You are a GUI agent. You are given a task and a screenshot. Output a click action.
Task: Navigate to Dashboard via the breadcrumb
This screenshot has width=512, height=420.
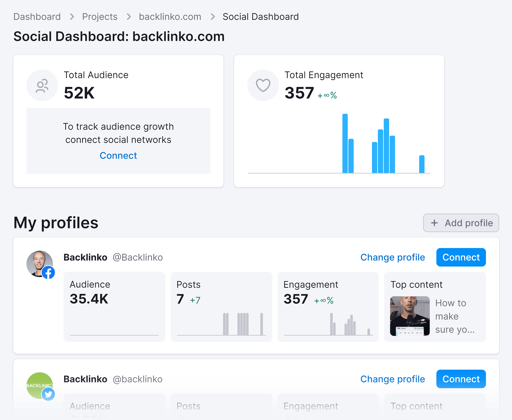(37, 16)
